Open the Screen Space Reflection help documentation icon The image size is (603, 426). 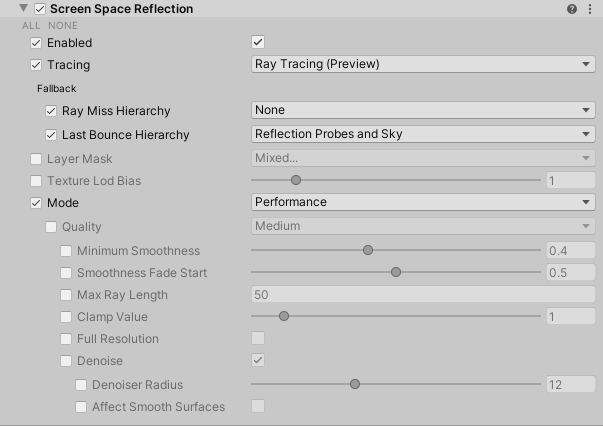pyautogui.click(x=572, y=9)
